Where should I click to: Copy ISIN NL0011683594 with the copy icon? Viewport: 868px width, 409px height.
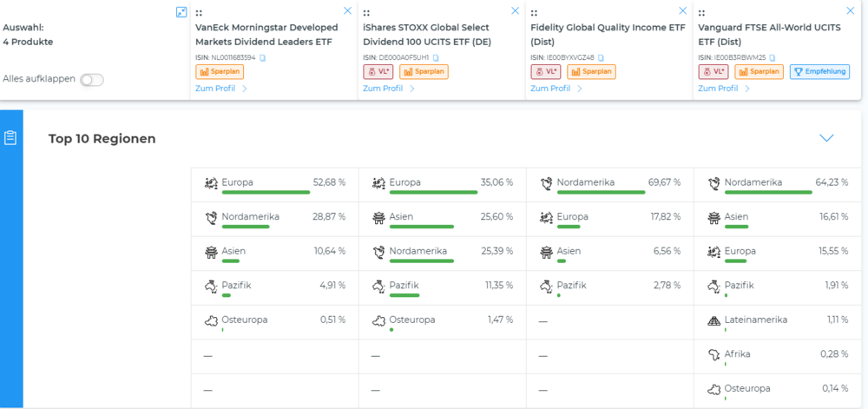262,57
